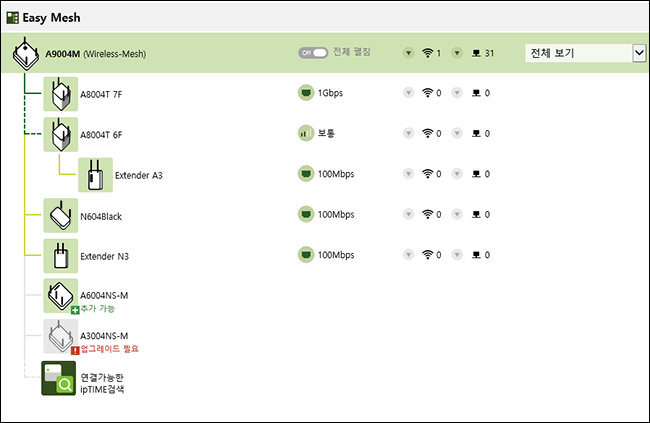Open the 연결가능한 ipTIME검색 search icon
The height and width of the screenshot is (423, 650).
click(58, 378)
